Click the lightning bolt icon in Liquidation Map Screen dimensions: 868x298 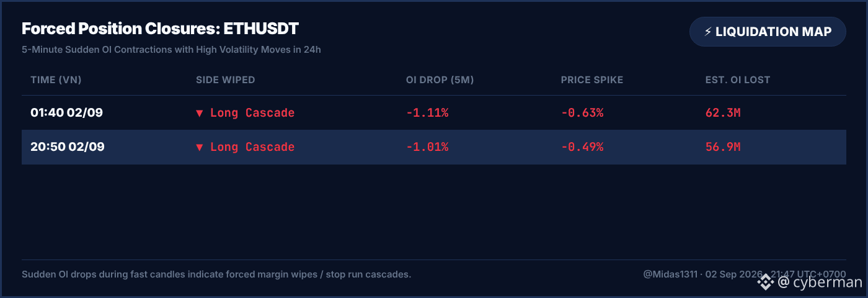[708, 32]
